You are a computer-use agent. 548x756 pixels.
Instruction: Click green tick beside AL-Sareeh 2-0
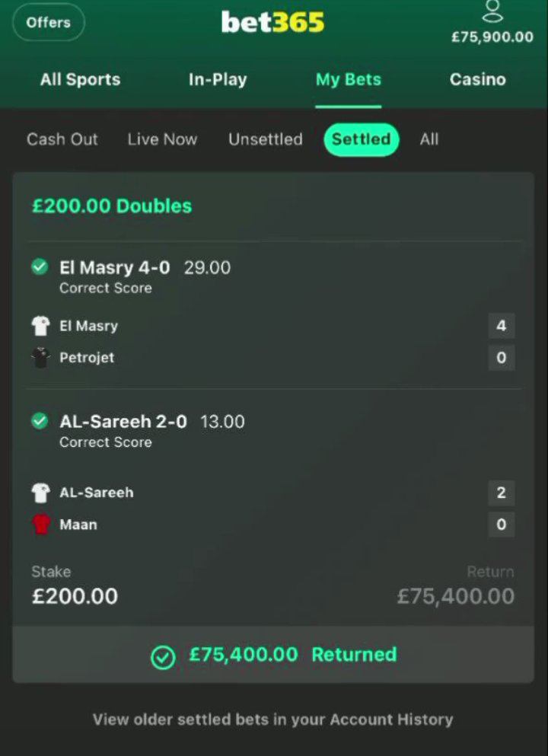coord(40,421)
